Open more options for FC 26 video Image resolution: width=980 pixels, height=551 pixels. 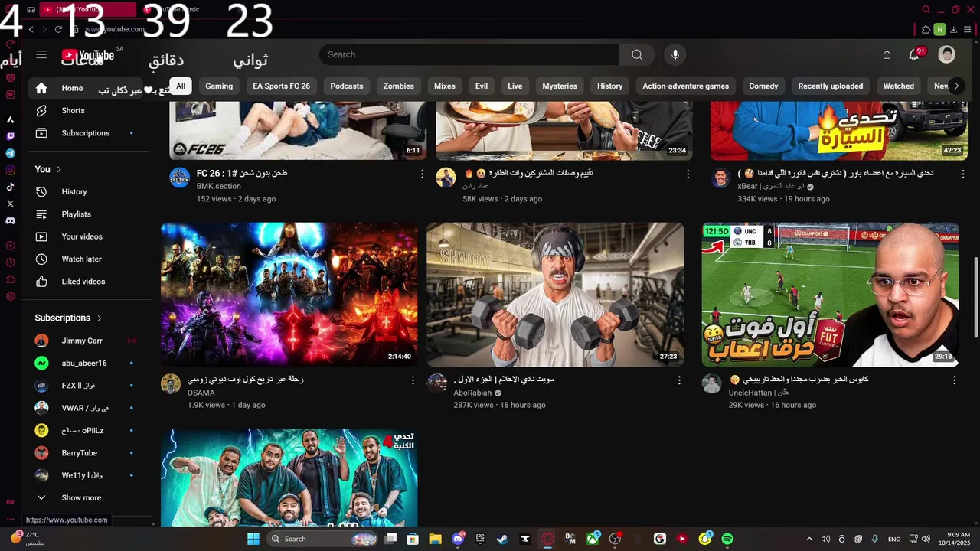pyautogui.click(x=422, y=174)
